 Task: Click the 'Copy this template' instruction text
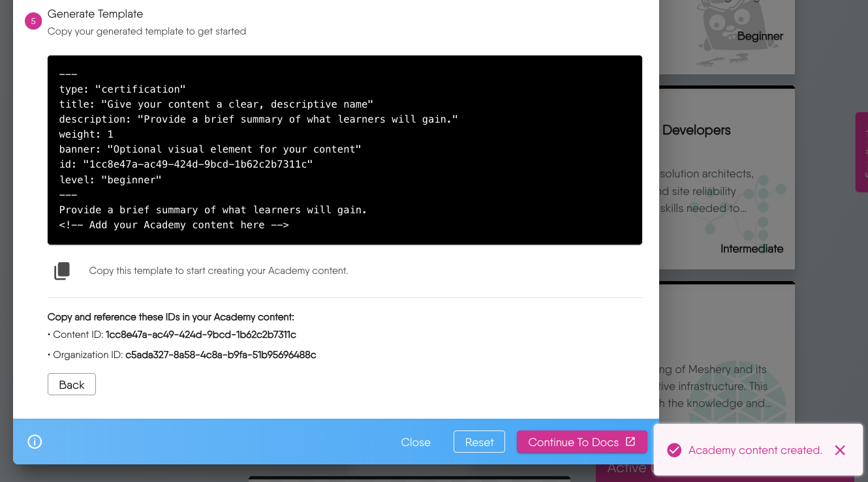[x=219, y=271]
